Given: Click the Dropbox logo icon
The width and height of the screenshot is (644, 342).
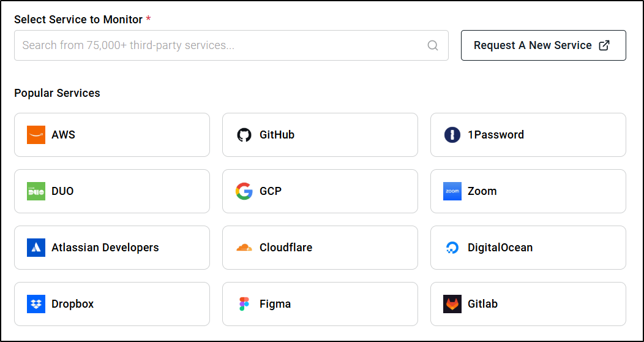Looking at the screenshot, I should point(36,304).
